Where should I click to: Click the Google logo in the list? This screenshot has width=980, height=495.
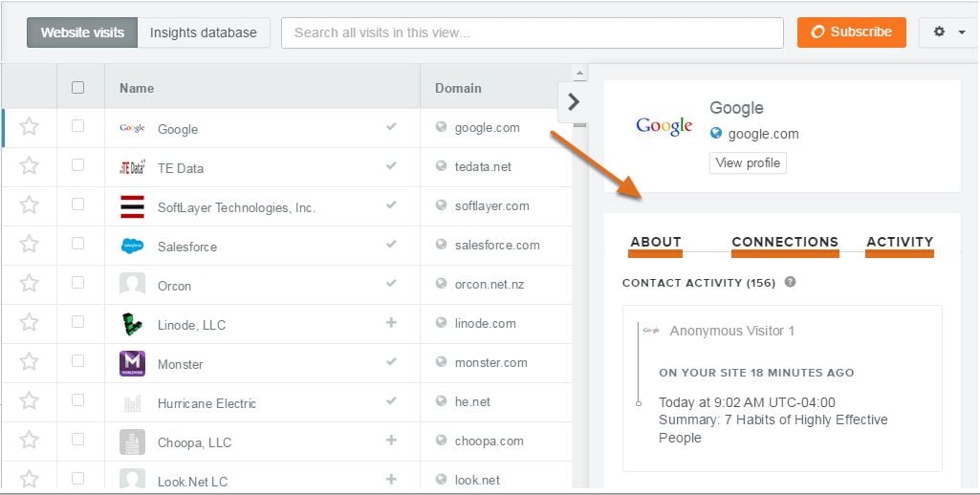click(x=132, y=128)
